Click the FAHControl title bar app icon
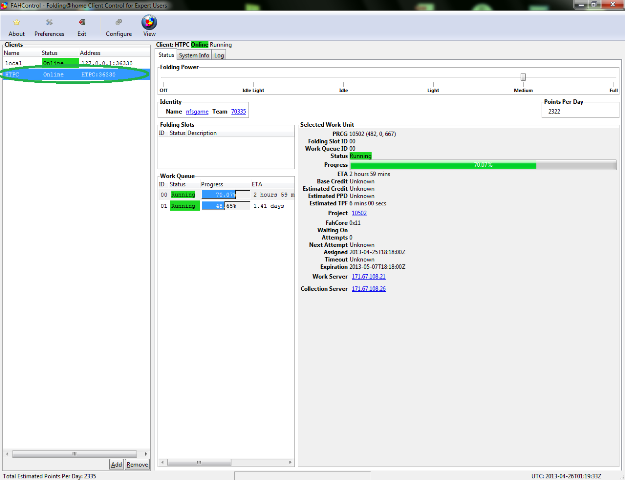The image size is (625, 480). (4, 5)
